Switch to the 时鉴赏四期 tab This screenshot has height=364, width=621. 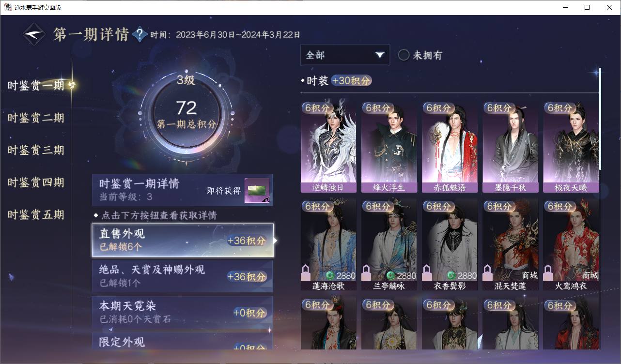(36, 182)
